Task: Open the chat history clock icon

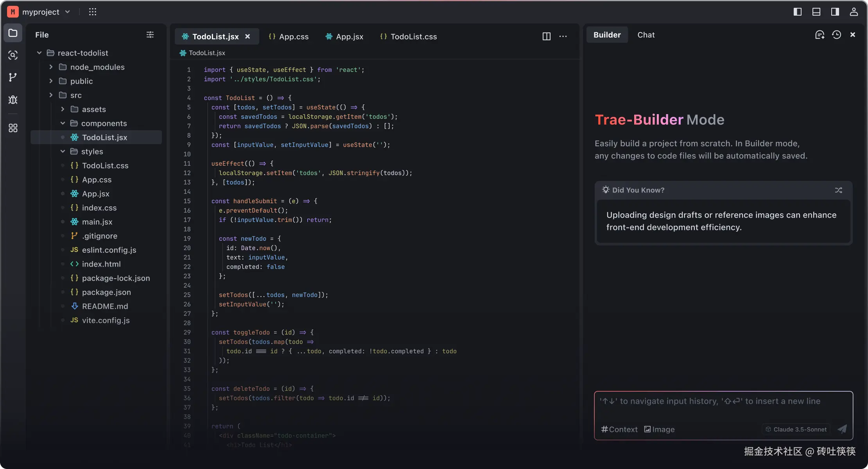Action: click(x=836, y=35)
